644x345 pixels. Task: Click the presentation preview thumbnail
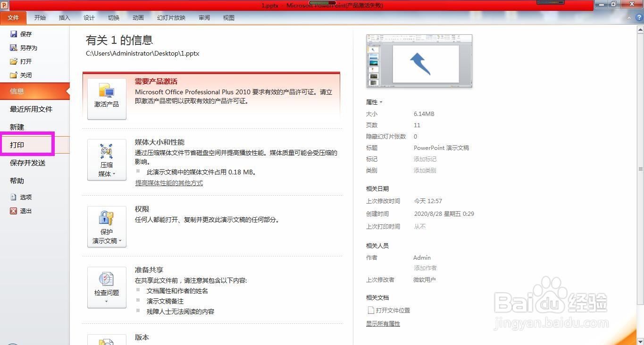click(x=419, y=61)
